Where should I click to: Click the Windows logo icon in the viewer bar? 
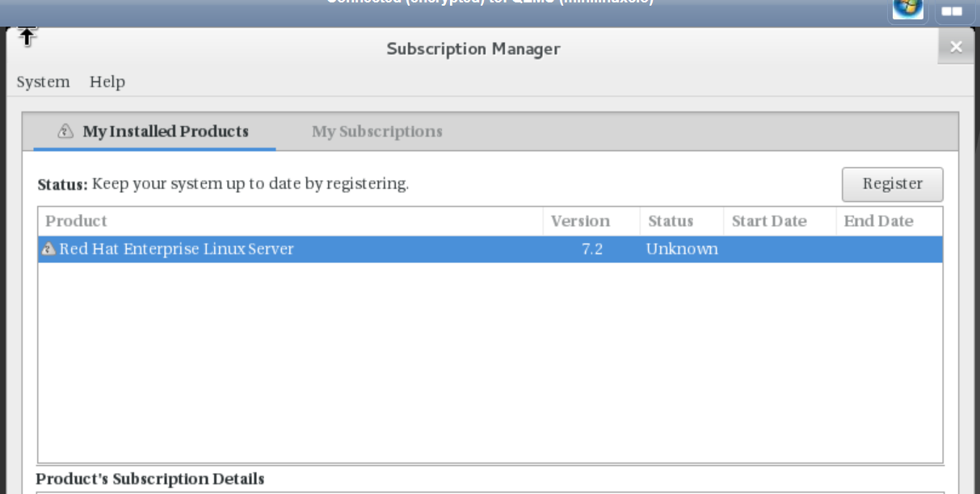pyautogui.click(x=907, y=8)
